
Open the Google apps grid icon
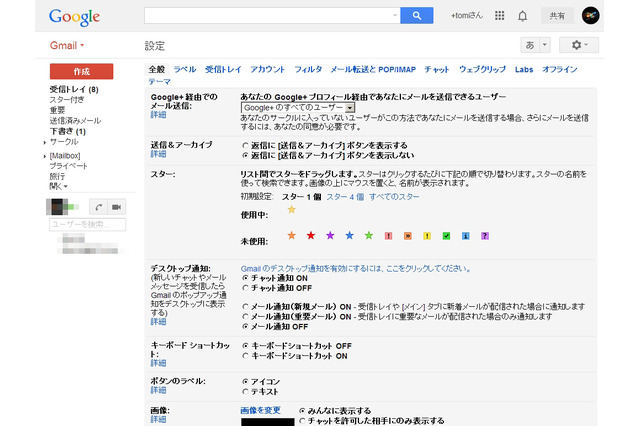tap(500, 16)
